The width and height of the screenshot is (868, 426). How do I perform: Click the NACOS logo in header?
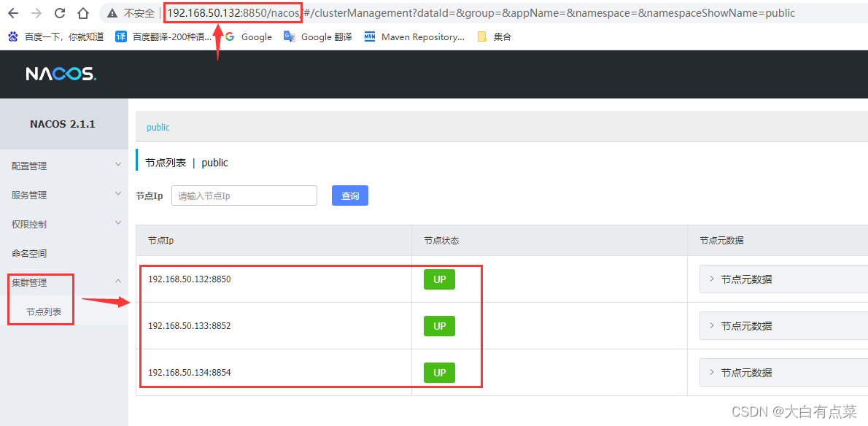pyautogui.click(x=61, y=74)
